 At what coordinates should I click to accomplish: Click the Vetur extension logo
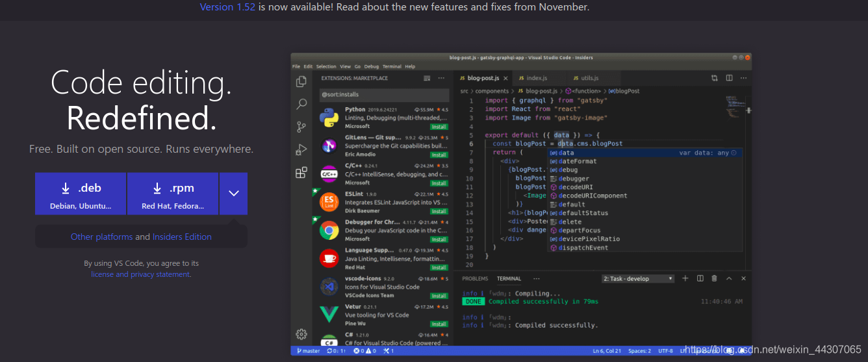329,315
